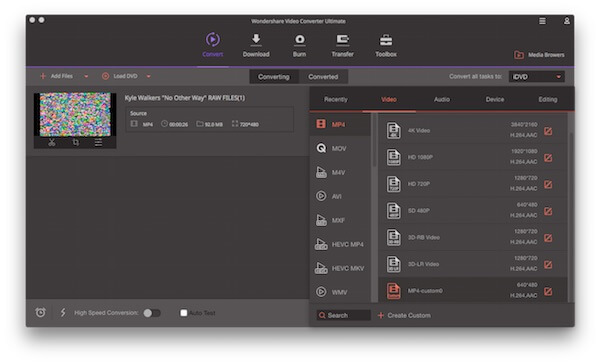
Task: Click the Add Files button
Action: pos(57,76)
